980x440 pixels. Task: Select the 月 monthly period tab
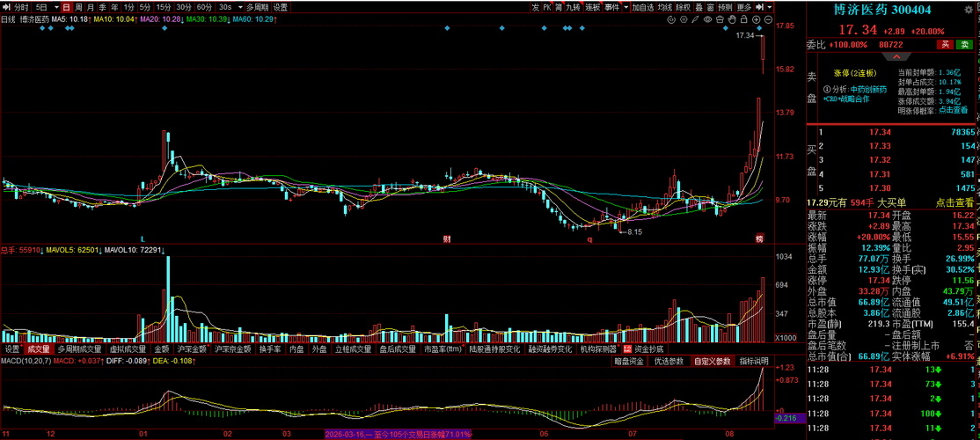tap(91, 8)
